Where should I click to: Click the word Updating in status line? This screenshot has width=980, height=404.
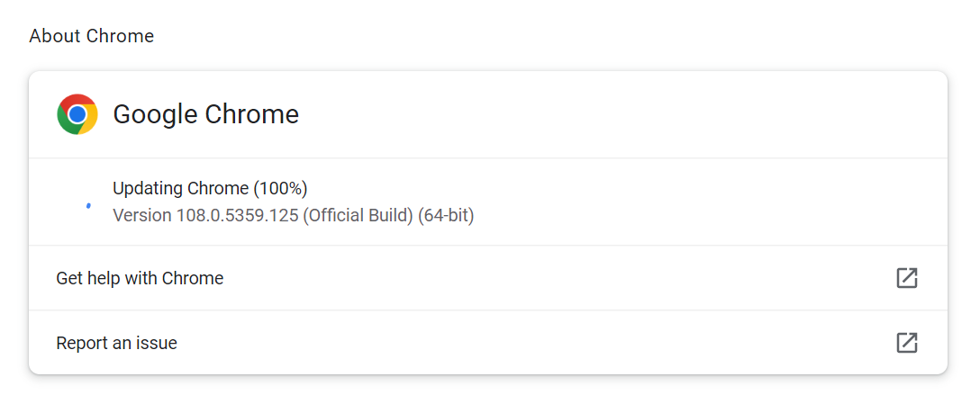pos(147,188)
